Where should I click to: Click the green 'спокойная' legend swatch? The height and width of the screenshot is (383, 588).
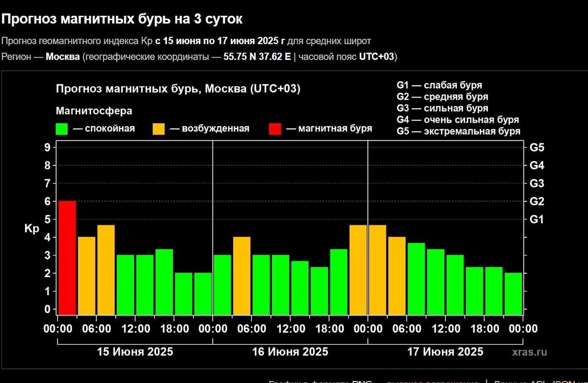62,129
